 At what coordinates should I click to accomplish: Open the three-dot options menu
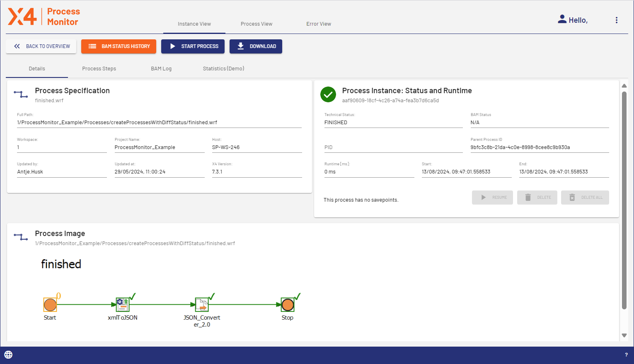click(x=616, y=20)
